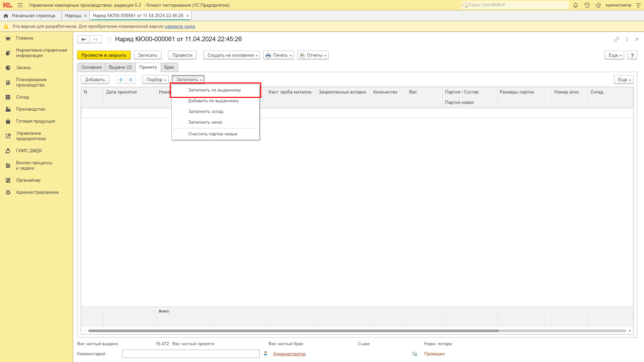Switch to the Выдано (2) tab
This screenshot has width=644, height=362.
point(120,67)
